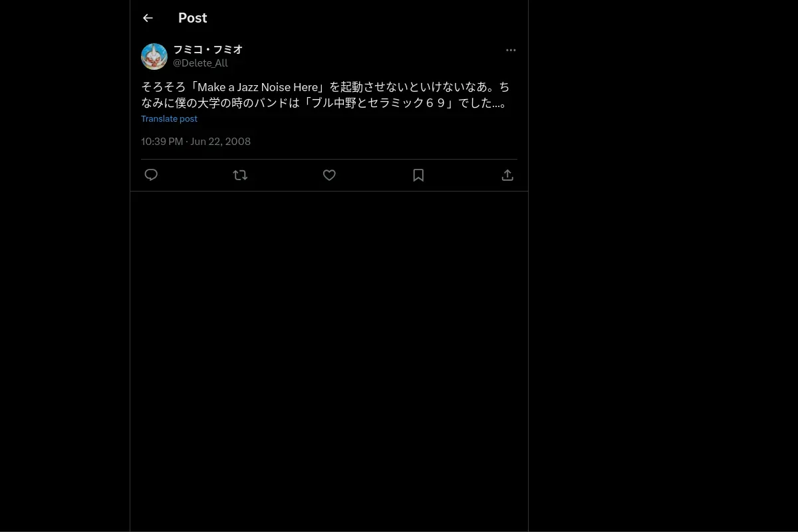The image size is (798, 532).
Task: Open the @Delete_All handle
Action: point(200,63)
